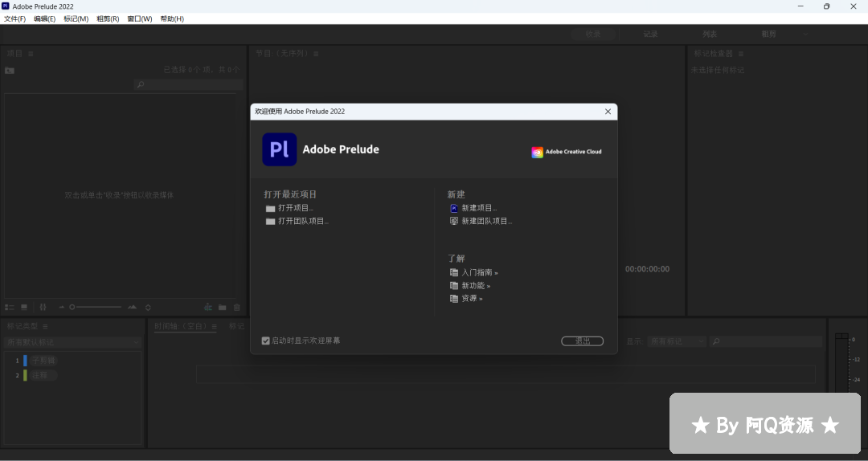868x461 pixels.
Task: Open the 节目 panel menu icon
Action: (x=316, y=54)
